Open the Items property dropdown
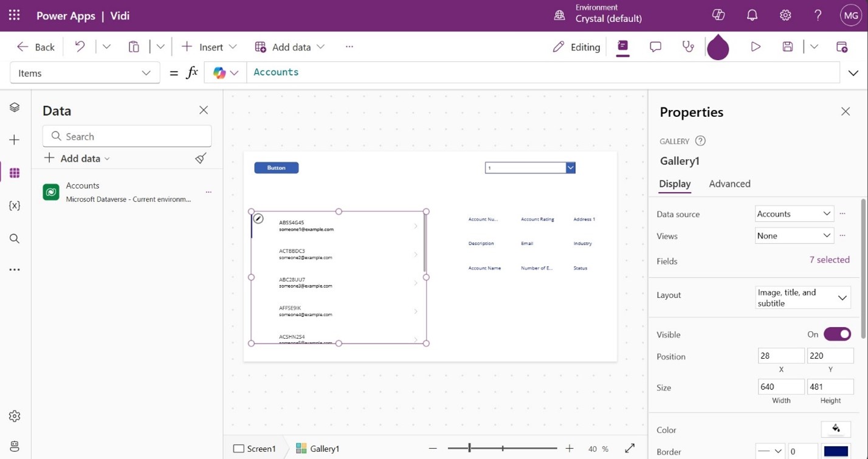 (84, 73)
